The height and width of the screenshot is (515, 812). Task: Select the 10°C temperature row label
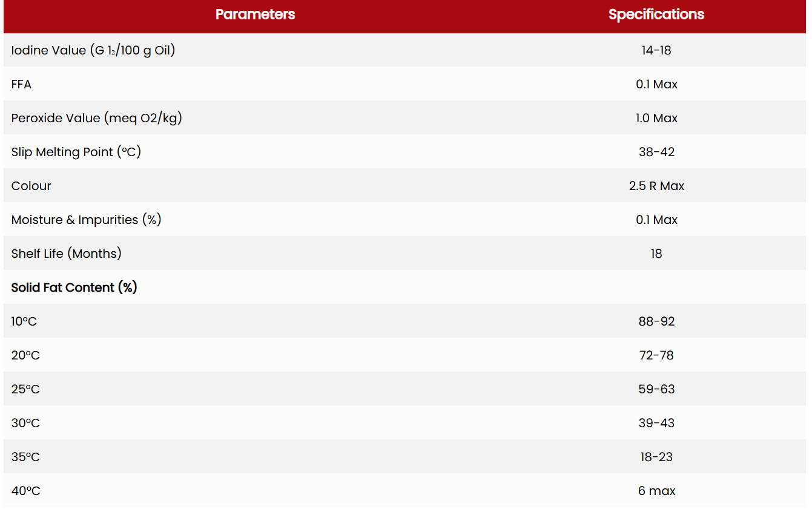coord(24,321)
